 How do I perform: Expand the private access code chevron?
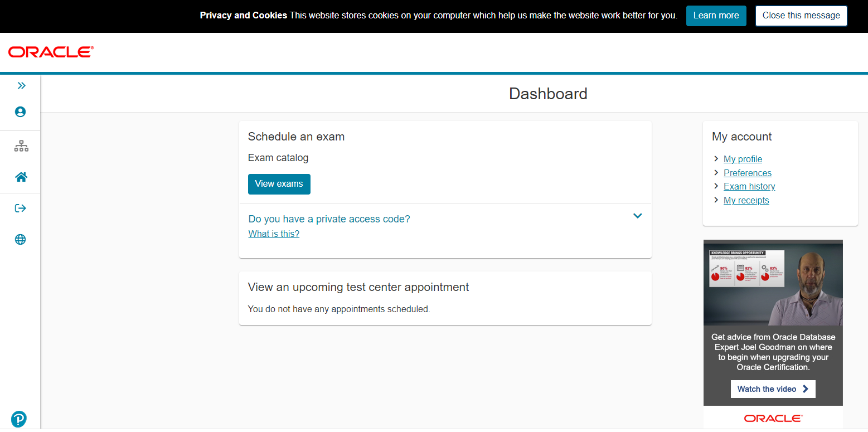[638, 216]
